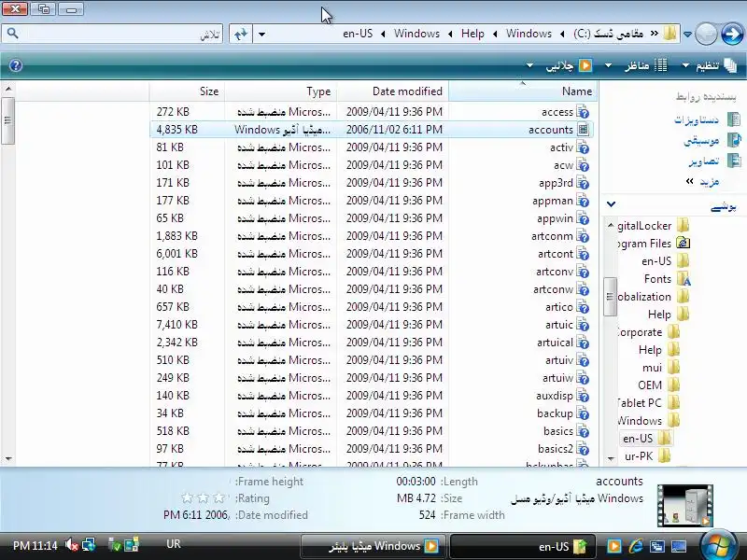Click the تصاویر pictures favorite link icon

(x=734, y=161)
